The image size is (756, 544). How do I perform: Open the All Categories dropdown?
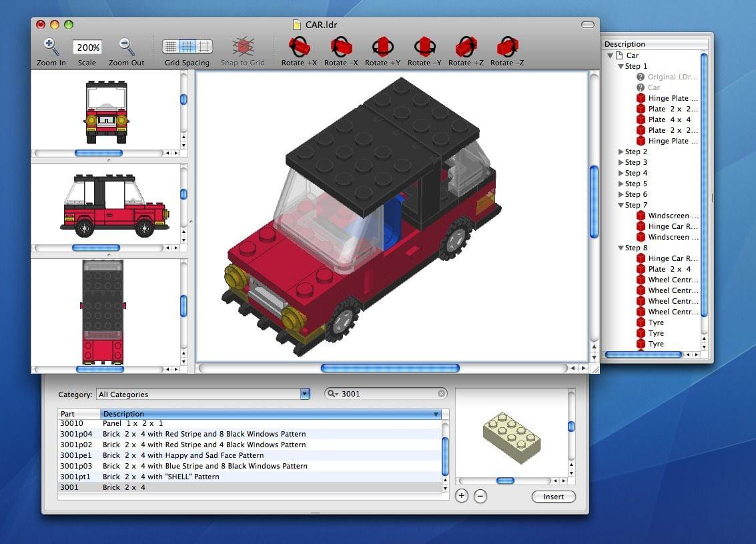203,394
